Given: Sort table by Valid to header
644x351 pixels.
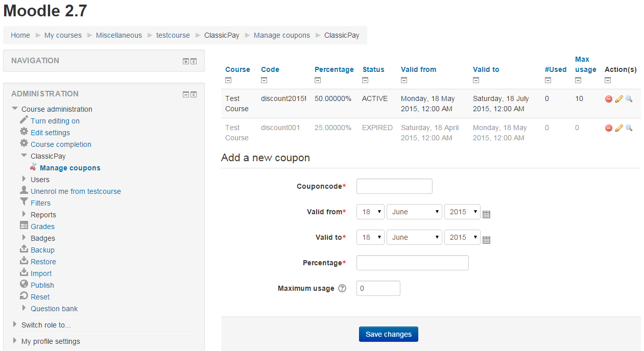Looking at the screenshot, I should coord(486,69).
